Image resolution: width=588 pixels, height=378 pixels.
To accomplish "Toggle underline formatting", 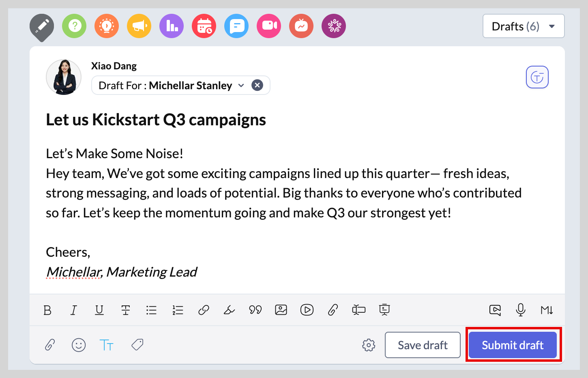I will tap(99, 310).
